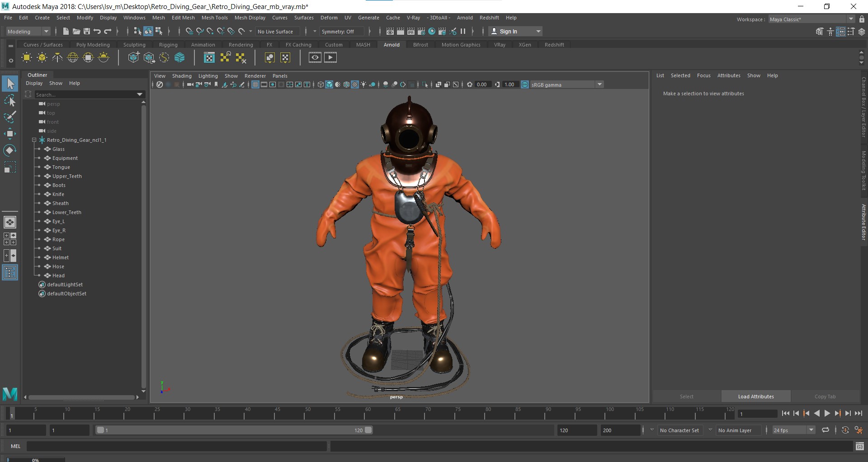This screenshot has width=868, height=462.
Task: Toggle textured display in viewport
Action: click(355, 84)
